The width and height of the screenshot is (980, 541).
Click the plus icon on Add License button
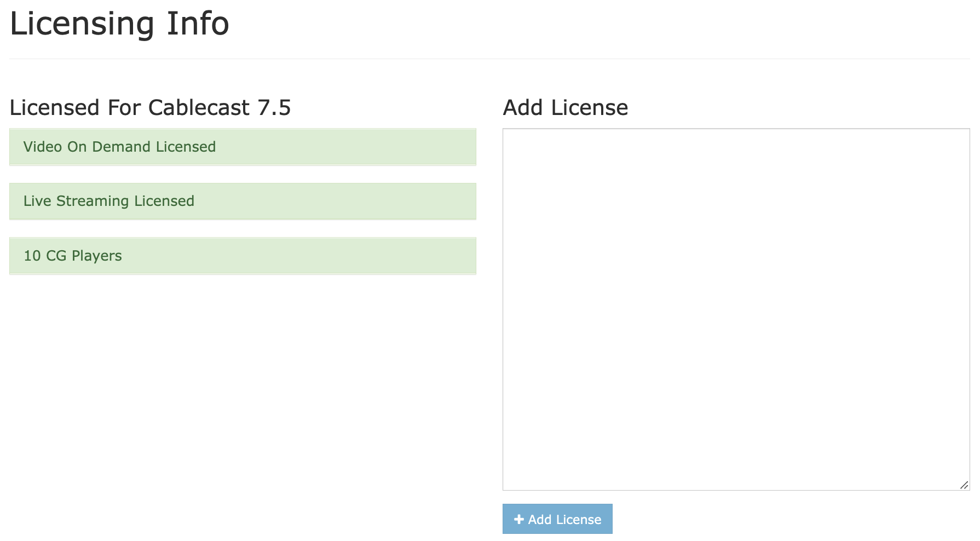(x=519, y=519)
